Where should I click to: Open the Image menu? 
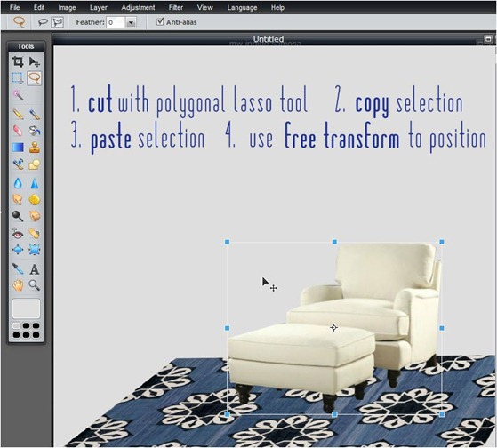(x=67, y=8)
